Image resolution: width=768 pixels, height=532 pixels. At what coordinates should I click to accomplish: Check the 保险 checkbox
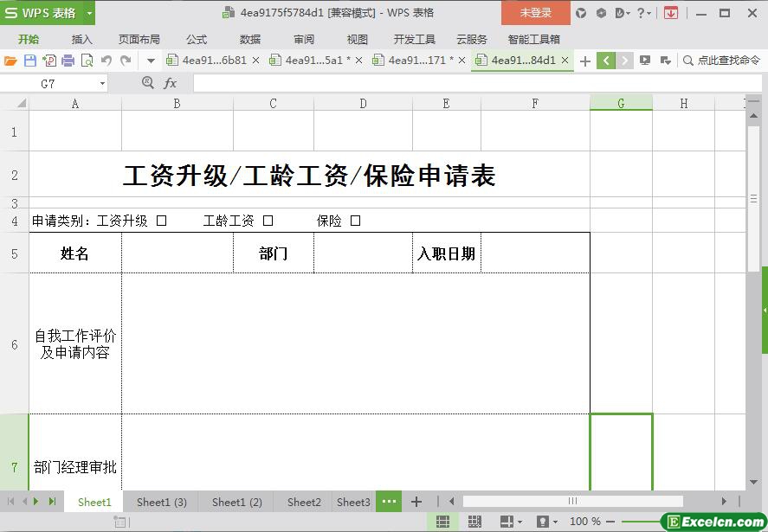click(355, 221)
